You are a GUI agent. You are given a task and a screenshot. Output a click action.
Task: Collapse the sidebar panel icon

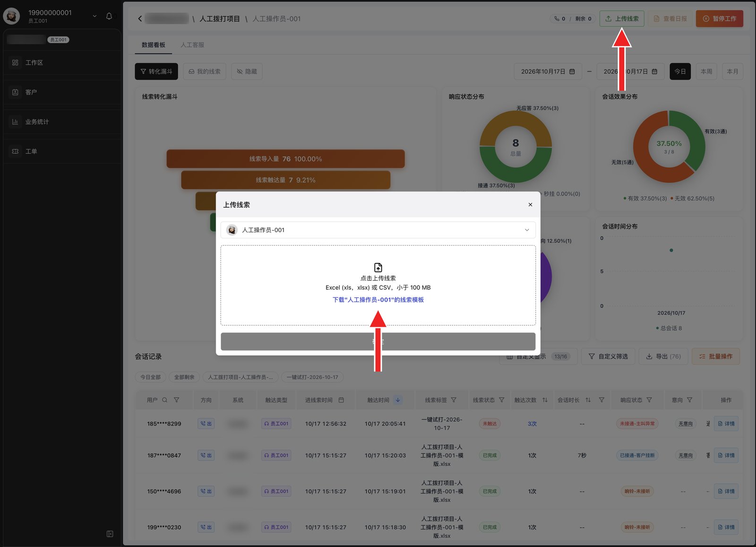click(x=110, y=534)
